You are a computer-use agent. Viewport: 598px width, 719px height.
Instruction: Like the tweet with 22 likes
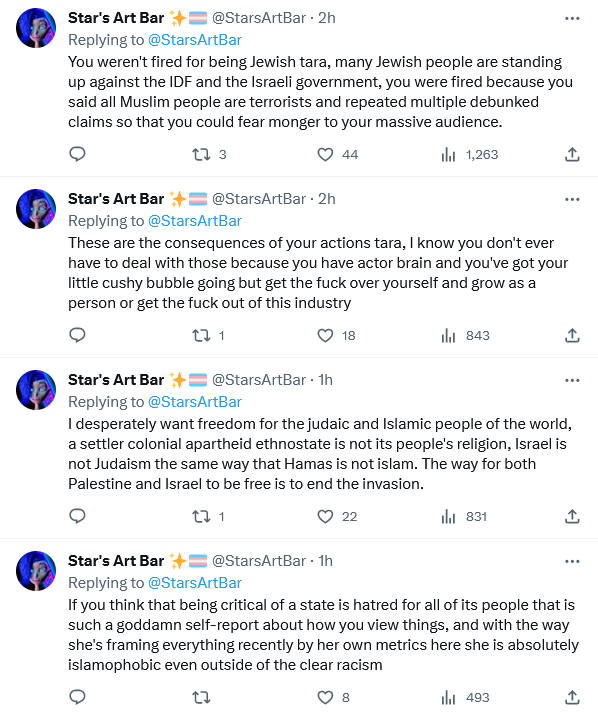[325, 517]
